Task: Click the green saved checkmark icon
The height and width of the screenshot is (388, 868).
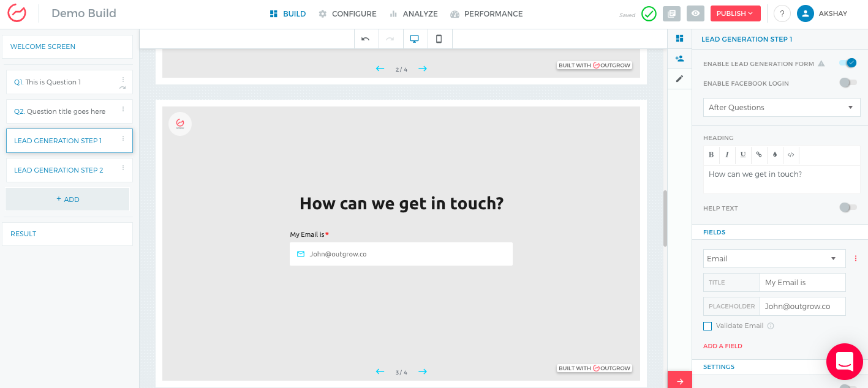Action: [x=649, y=13]
